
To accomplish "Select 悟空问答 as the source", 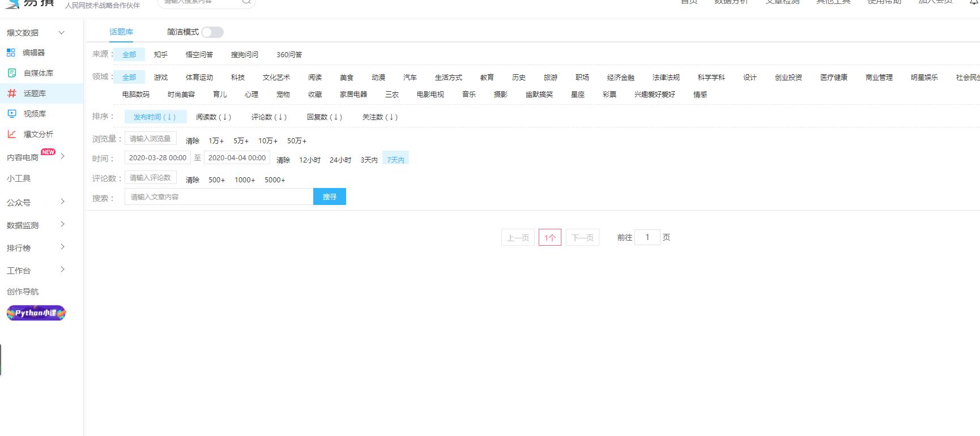I will pyautogui.click(x=199, y=55).
